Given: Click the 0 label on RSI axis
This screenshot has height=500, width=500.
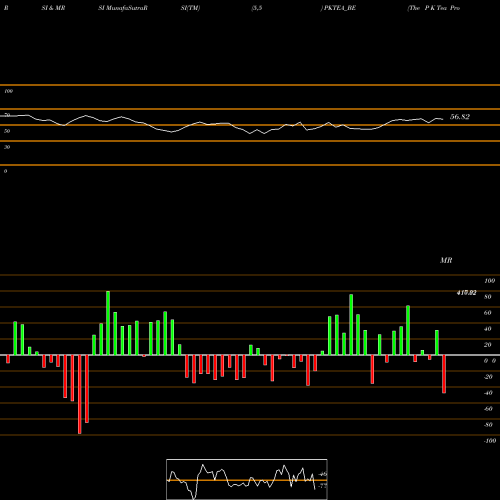Looking at the screenshot, I should (x=5, y=171).
